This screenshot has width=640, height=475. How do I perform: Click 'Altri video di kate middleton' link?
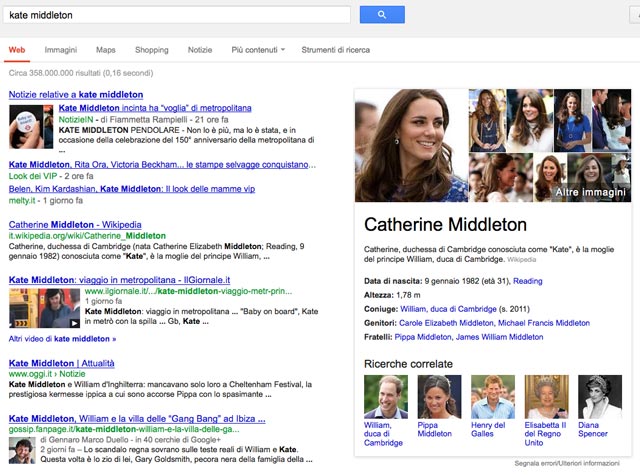62,339
